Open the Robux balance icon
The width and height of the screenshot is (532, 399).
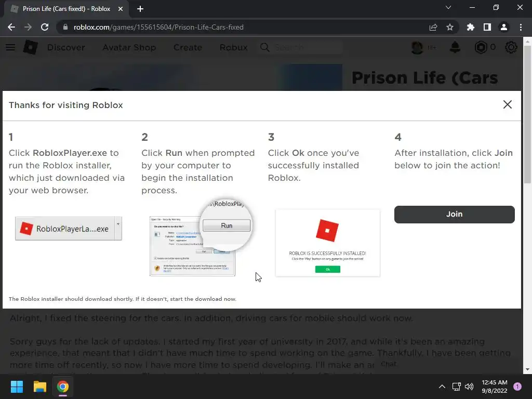tap(481, 47)
